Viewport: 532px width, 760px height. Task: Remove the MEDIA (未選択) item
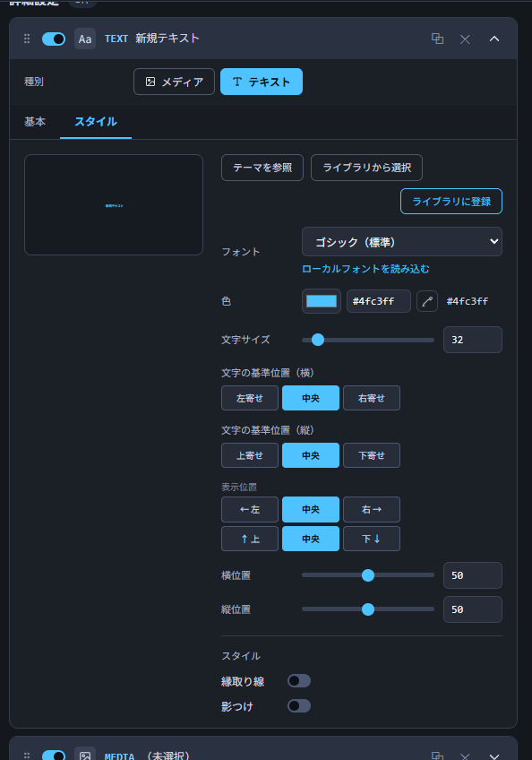465,756
